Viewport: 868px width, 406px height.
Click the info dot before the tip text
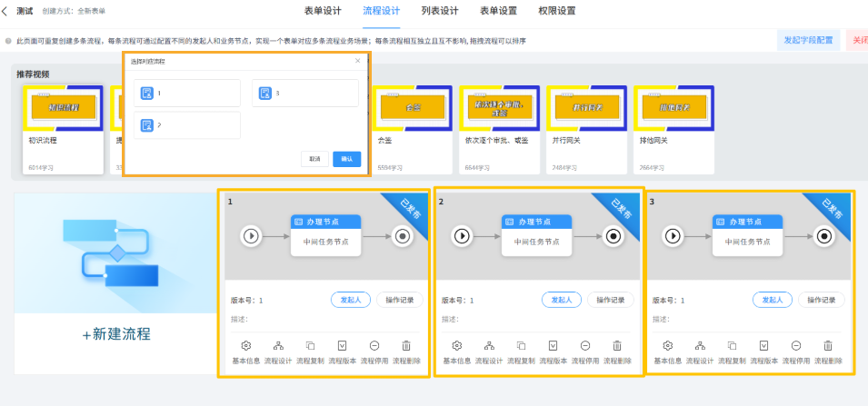(x=8, y=41)
